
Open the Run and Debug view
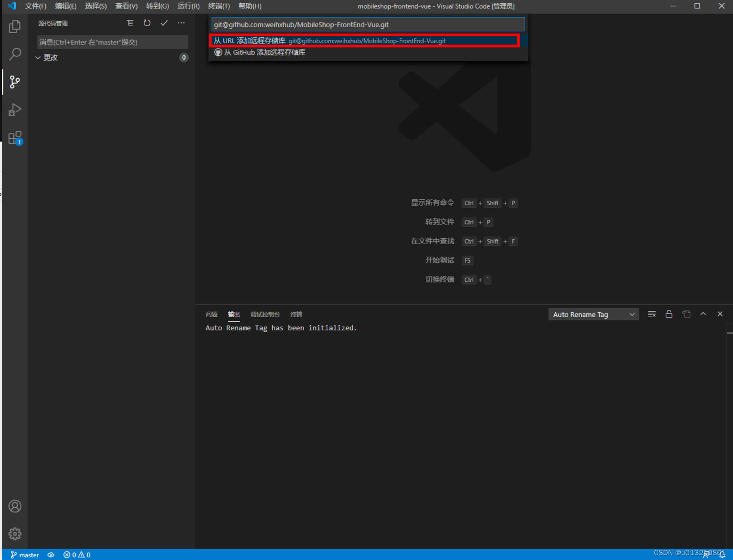pos(15,110)
